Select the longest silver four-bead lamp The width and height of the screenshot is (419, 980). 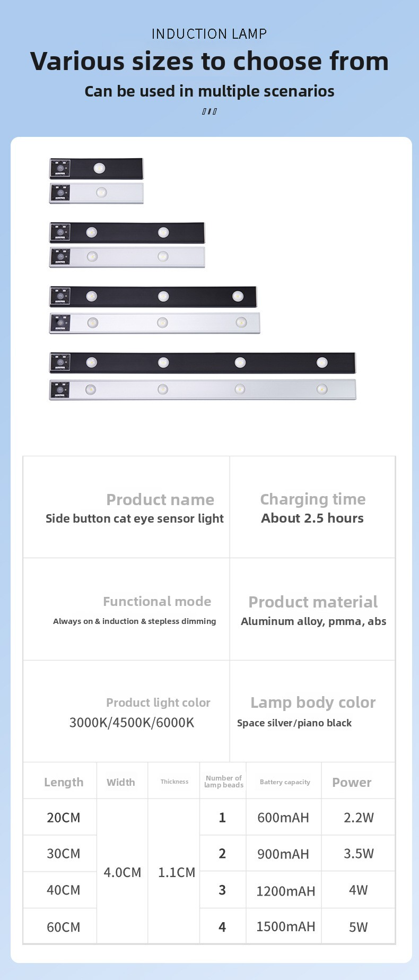tap(203, 389)
